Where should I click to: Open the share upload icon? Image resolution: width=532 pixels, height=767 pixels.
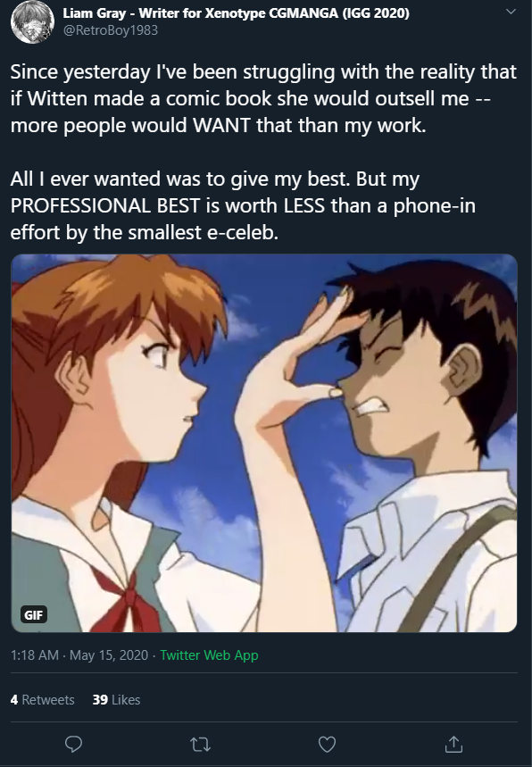pos(453,744)
